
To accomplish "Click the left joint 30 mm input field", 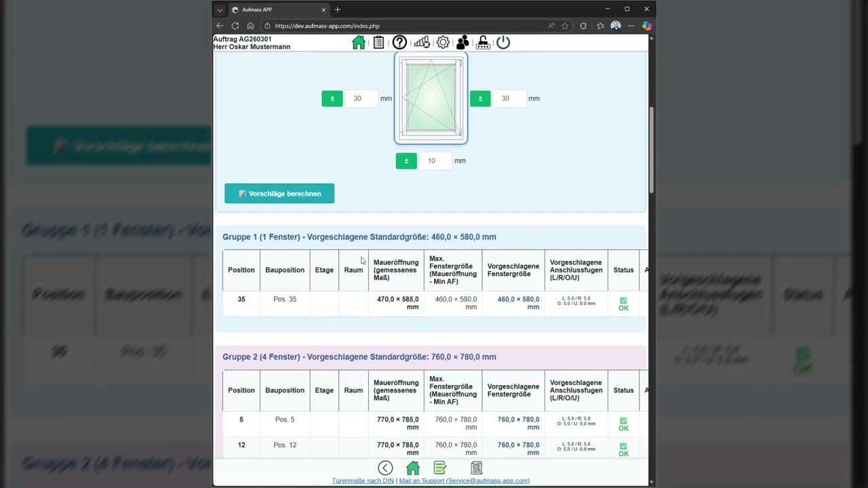I will pos(361,98).
